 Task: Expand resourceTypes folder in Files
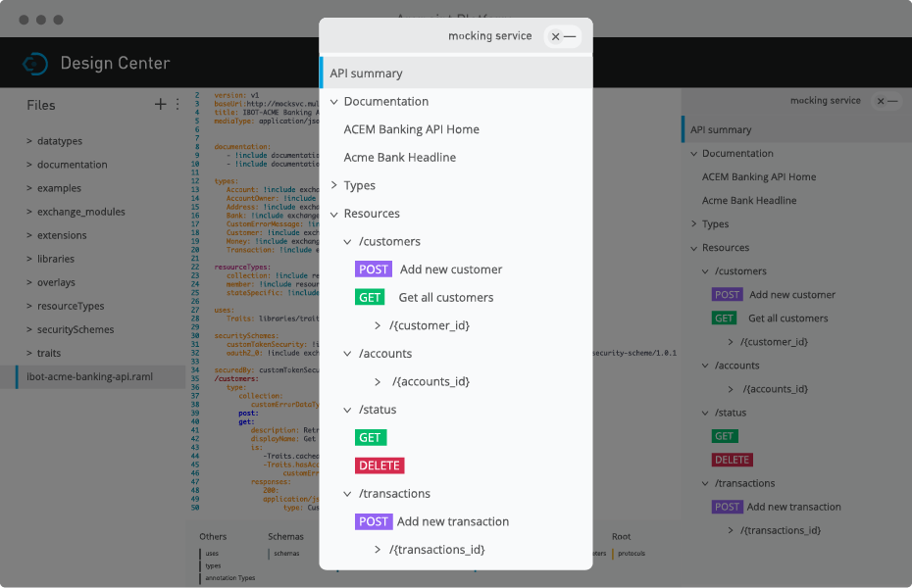29,306
